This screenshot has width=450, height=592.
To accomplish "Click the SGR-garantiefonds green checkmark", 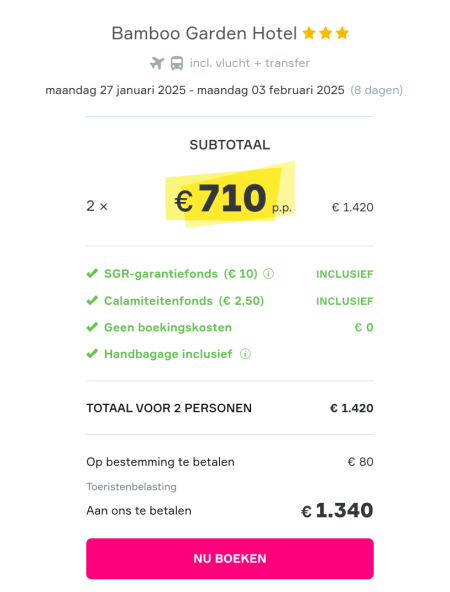I will [x=92, y=273].
